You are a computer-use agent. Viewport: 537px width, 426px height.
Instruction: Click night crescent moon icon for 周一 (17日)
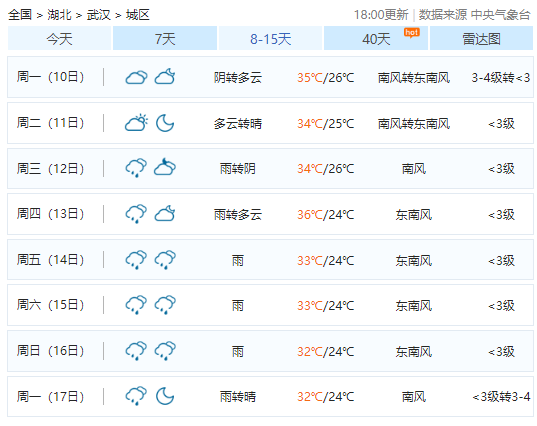click(165, 396)
